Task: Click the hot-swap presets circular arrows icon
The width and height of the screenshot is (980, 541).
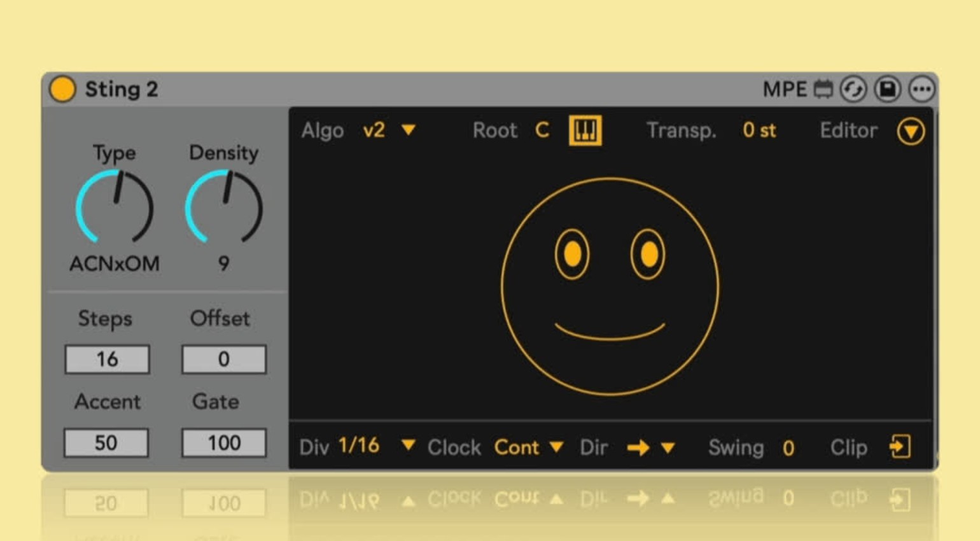Action: [x=853, y=89]
